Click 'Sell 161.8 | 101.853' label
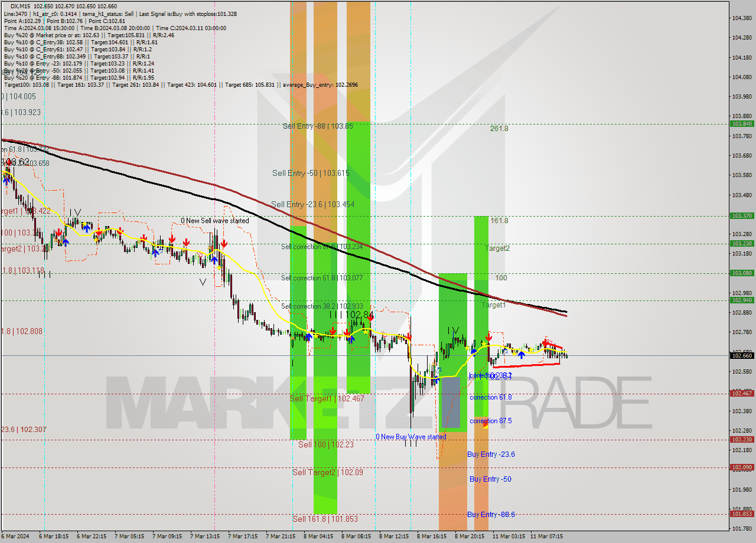This screenshot has width=756, height=543. tap(325, 519)
